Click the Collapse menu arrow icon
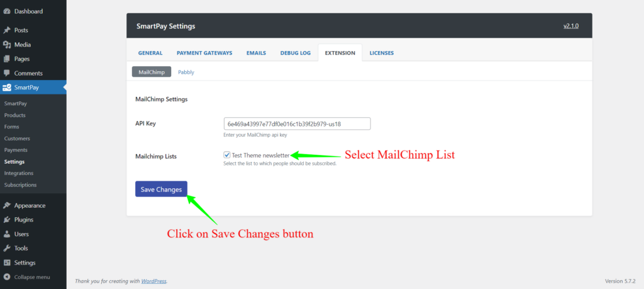644x289 pixels. click(6, 277)
